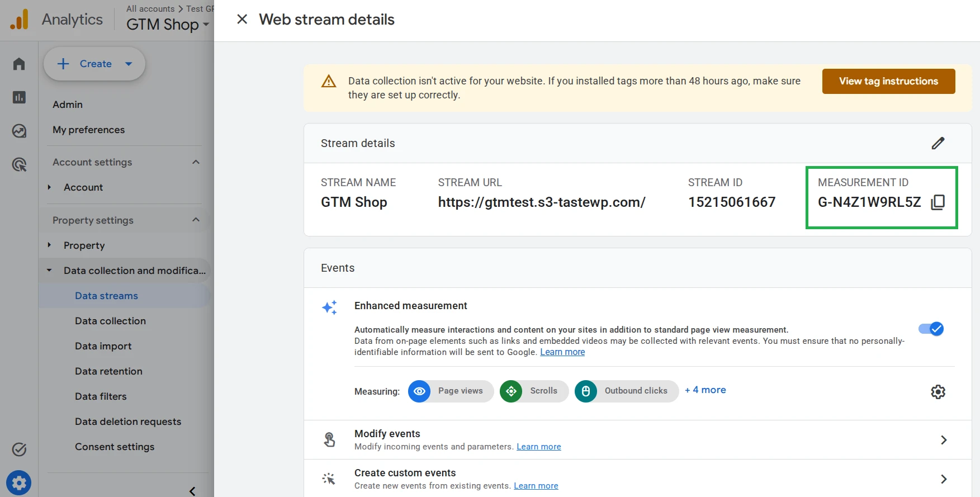Open Data deletion requests
The height and width of the screenshot is (497, 980).
[x=128, y=422]
